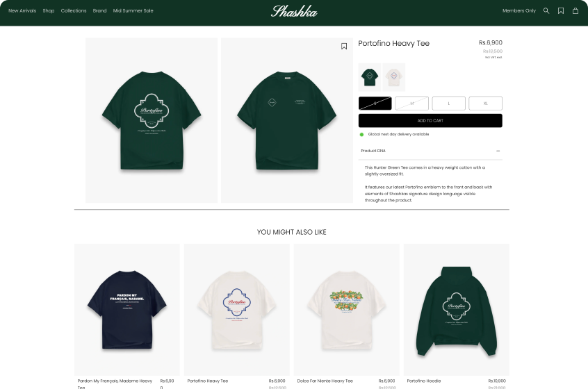
Task: Open saved items bookmark in header
Action: [x=561, y=11]
